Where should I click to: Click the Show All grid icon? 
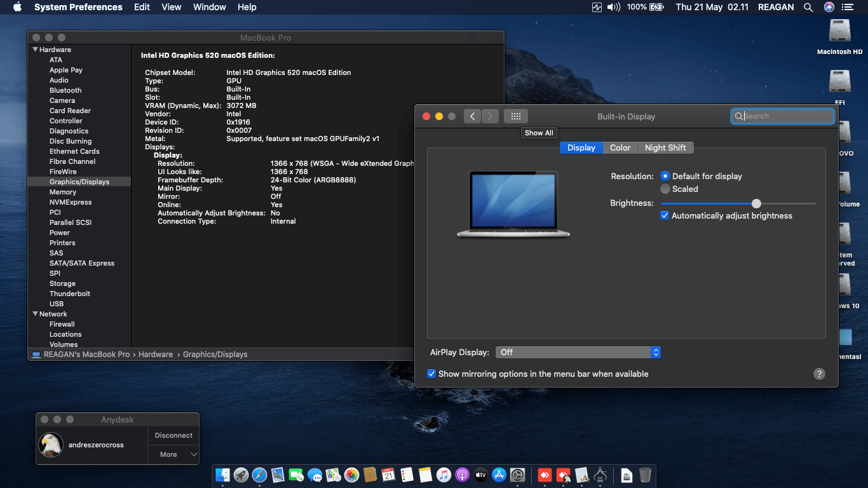click(x=516, y=116)
